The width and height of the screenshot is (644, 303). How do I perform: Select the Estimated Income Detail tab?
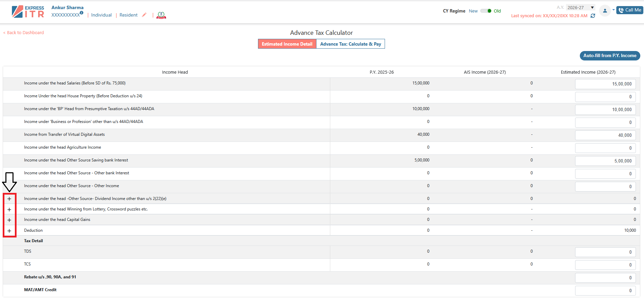click(x=287, y=44)
